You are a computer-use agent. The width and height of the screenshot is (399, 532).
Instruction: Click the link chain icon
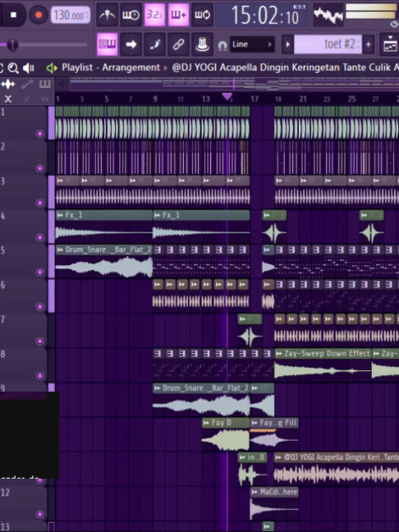178,44
